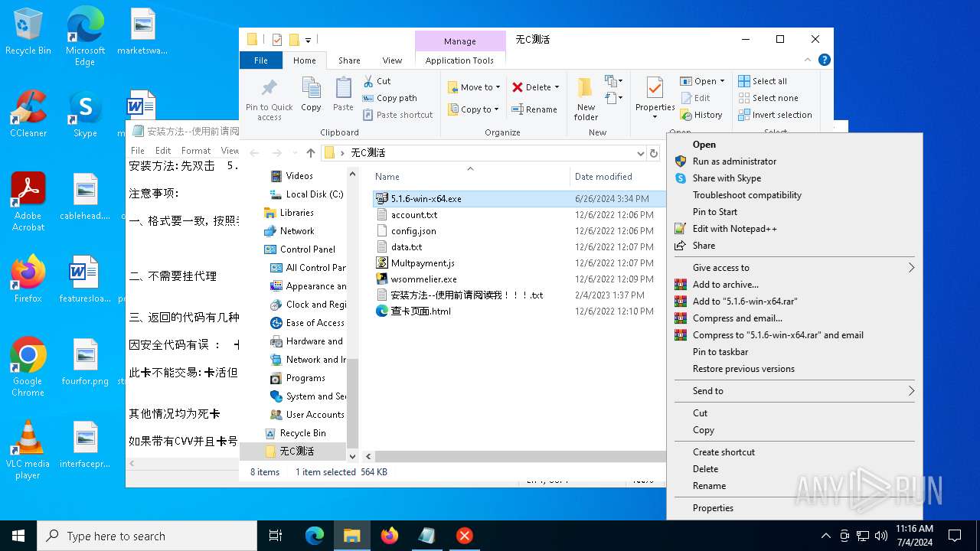
Task: Expand the Give access to submenu
Action: click(x=795, y=268)
